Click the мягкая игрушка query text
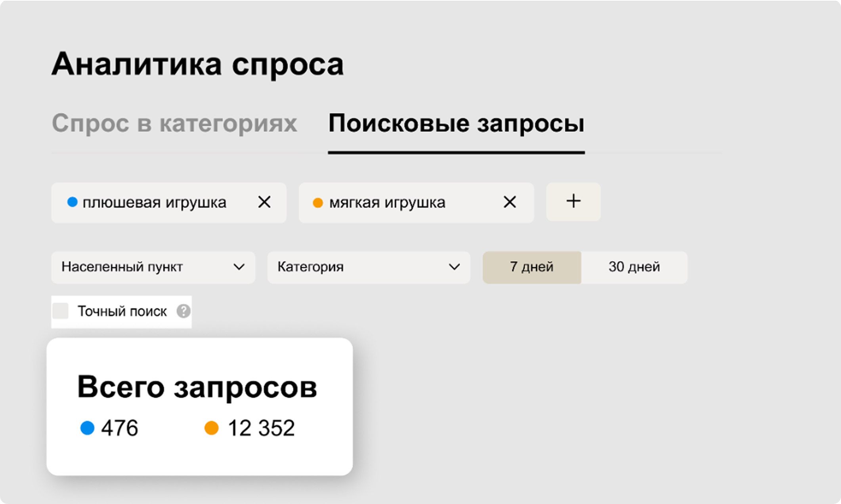The height and width of the screenshot is (504, 841). (x=387, y=202)
